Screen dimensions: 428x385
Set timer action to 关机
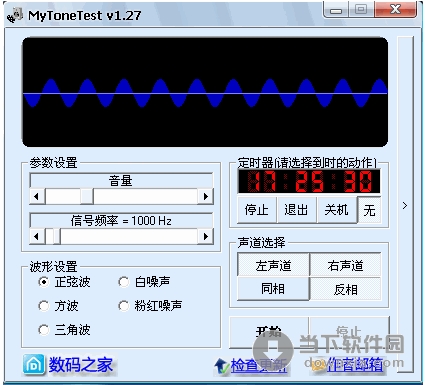click(x=337, y=210)
